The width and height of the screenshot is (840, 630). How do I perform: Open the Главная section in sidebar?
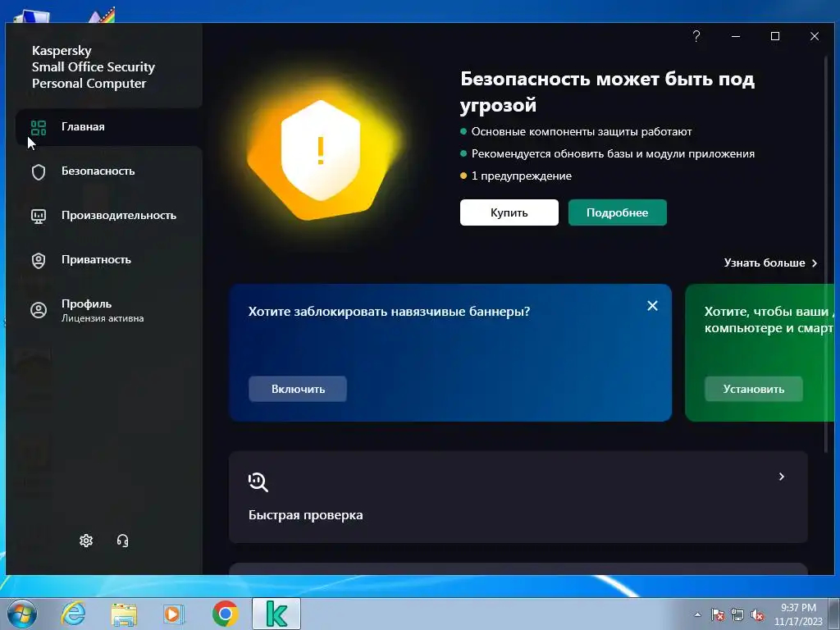coord(109,127)
